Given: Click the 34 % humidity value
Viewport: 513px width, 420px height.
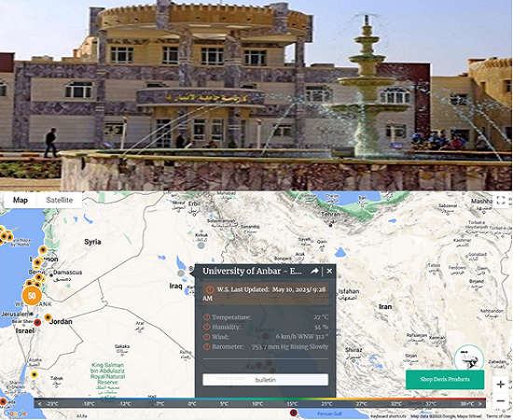Looking at the screenshot, I should pyautogui.click(x=321, y=327).
